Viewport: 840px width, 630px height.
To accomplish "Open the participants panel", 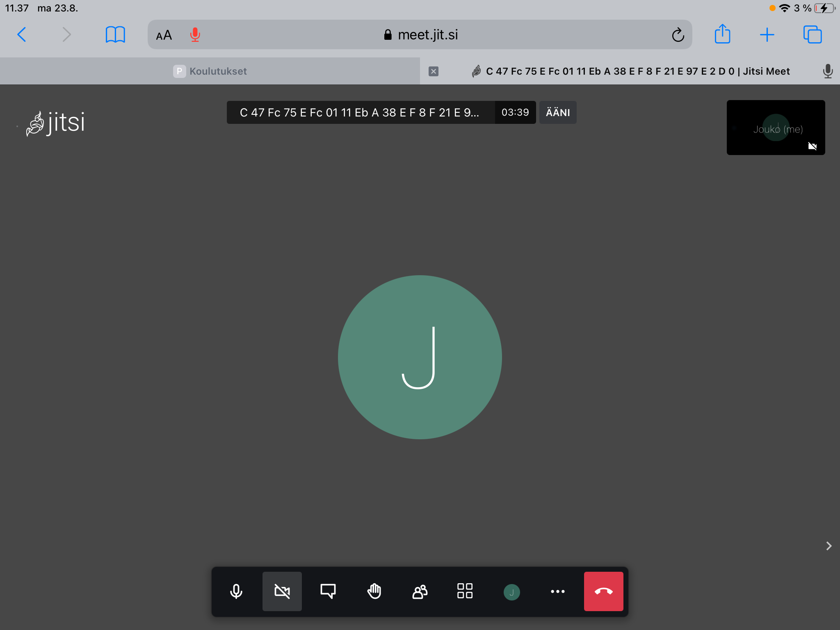I will point(420,591).
